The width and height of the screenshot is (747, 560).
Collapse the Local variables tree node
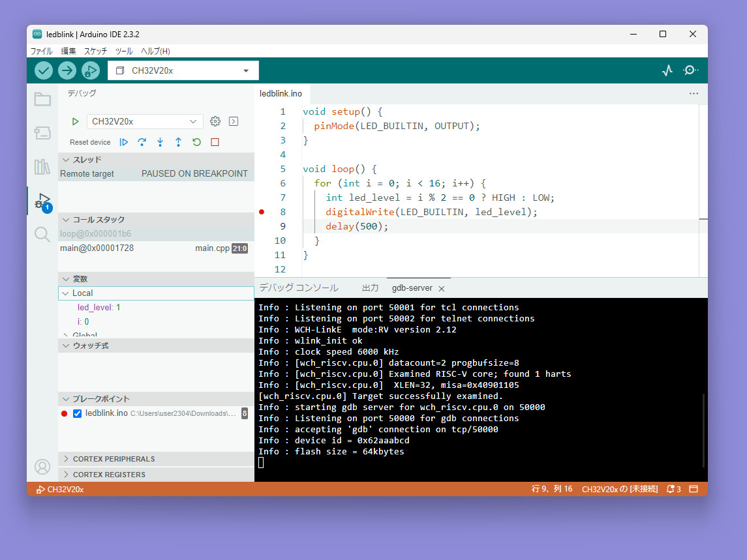coord(65,293)
